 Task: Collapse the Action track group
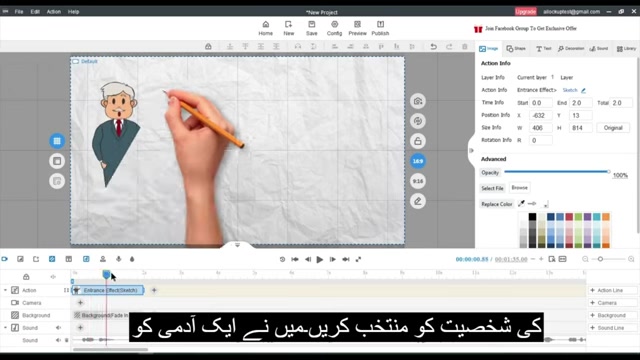[5, 290]
